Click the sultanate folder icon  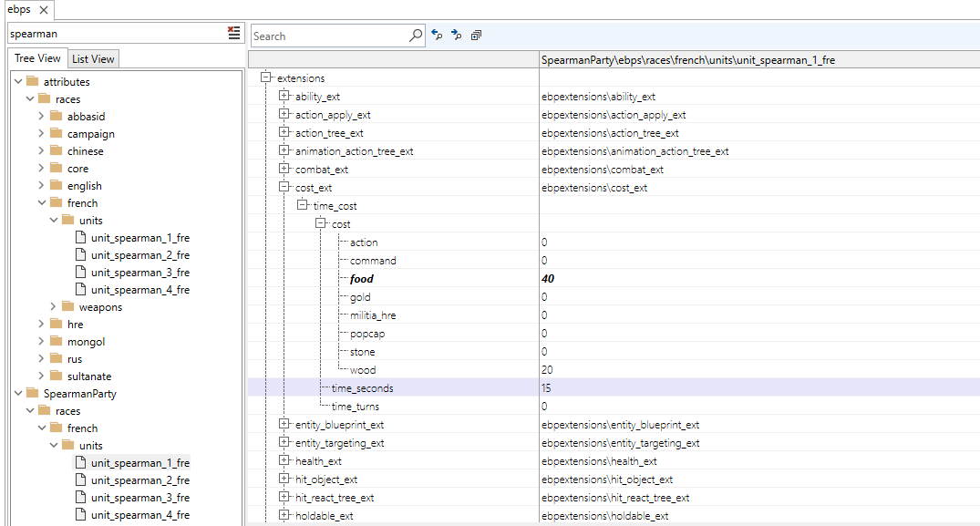pos(57,376)
